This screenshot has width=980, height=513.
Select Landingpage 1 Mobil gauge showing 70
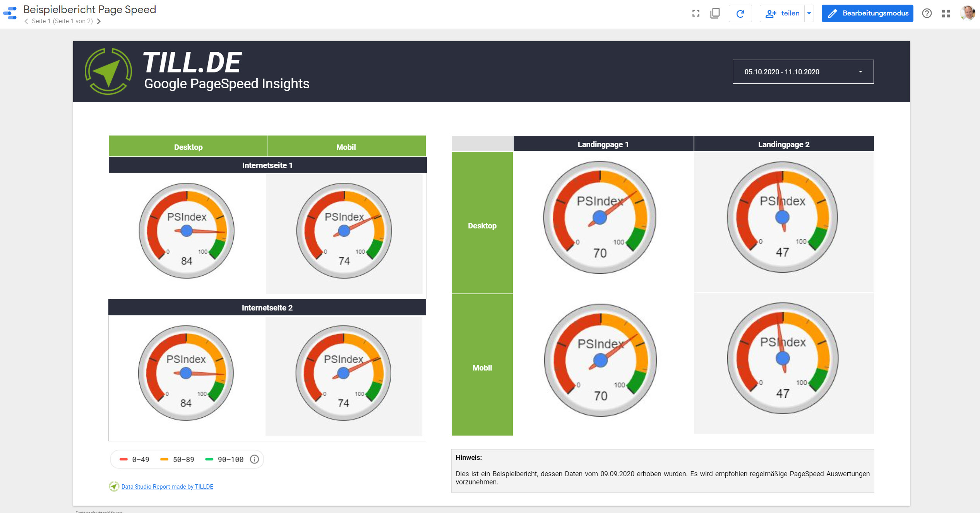coord(600,360)
